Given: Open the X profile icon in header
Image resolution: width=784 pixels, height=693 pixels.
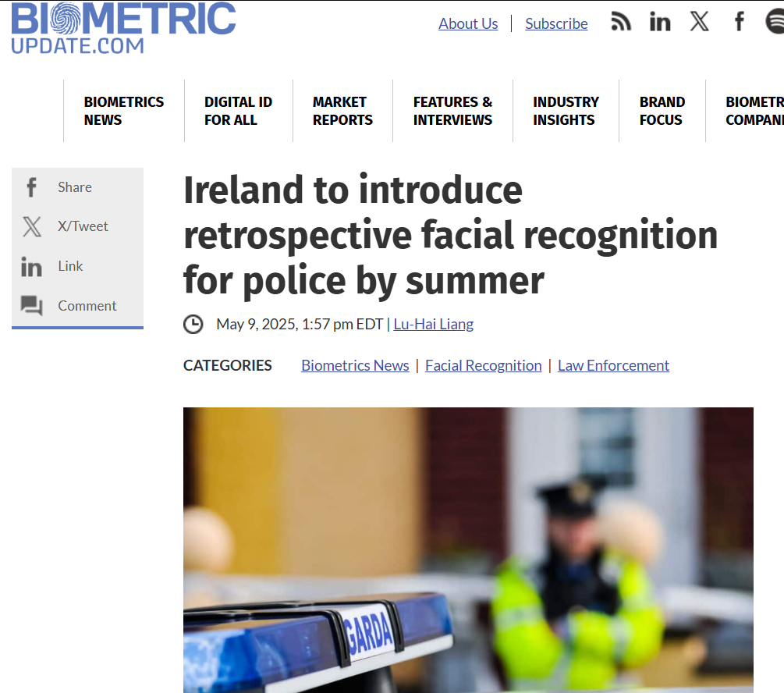Looking at the screenshot, I should (x=700, y=22).
